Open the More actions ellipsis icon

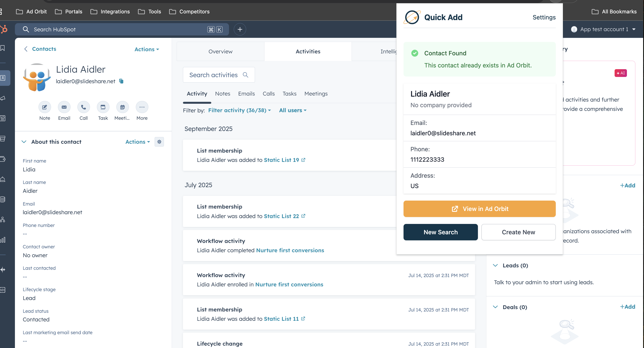[142, 107]
